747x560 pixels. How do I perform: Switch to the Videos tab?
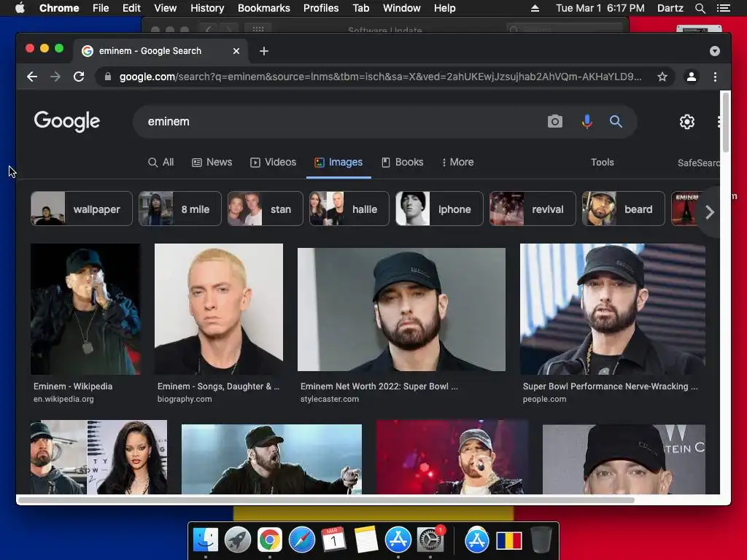(x=274, y=163)
